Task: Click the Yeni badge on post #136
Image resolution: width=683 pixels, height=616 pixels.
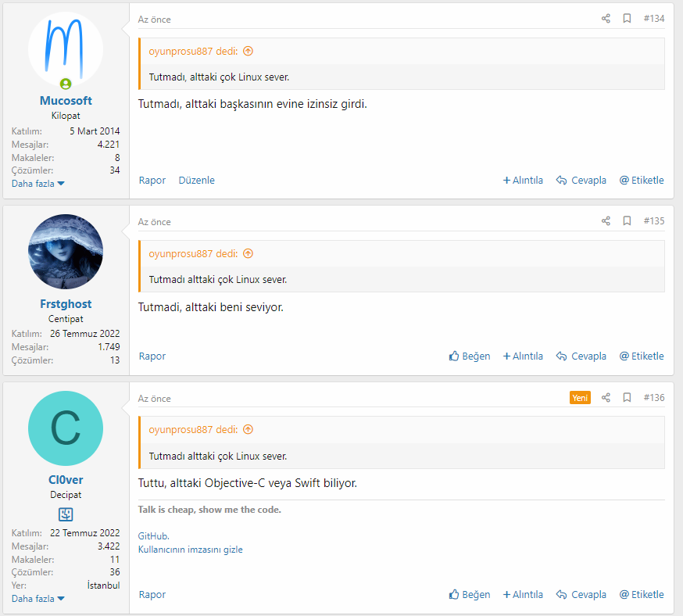Action: coord(580,397)
